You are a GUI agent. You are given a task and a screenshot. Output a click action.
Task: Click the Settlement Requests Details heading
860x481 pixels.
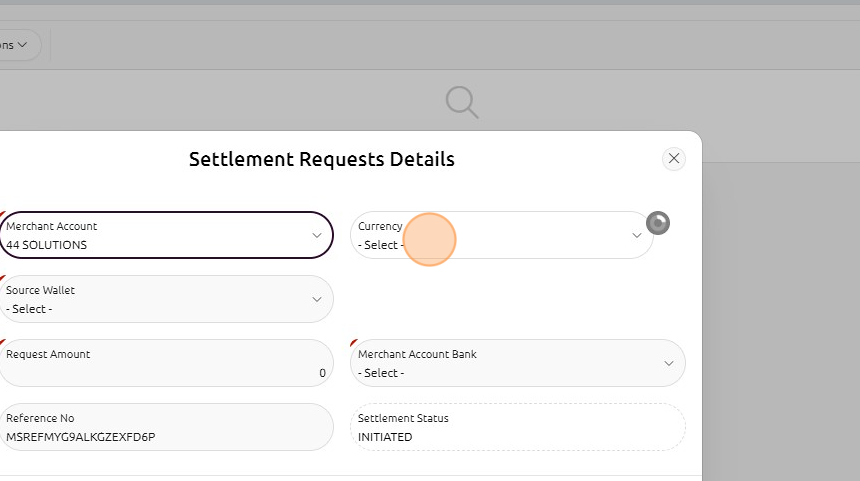[x=321, y=159]
